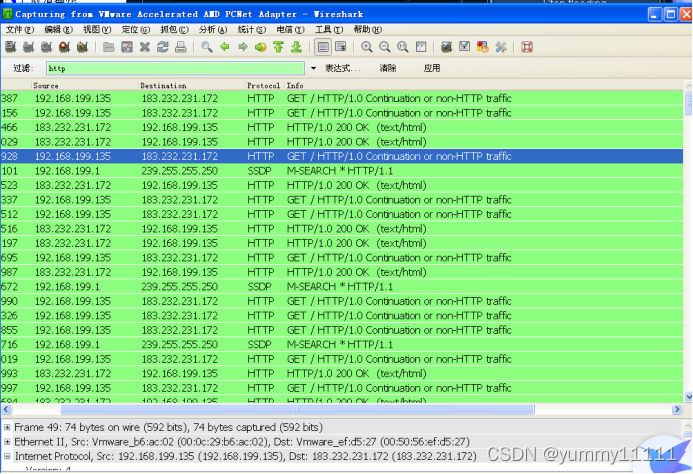Open the filter history dropdown arrow

pyautogui.click(x=313, y=68)
